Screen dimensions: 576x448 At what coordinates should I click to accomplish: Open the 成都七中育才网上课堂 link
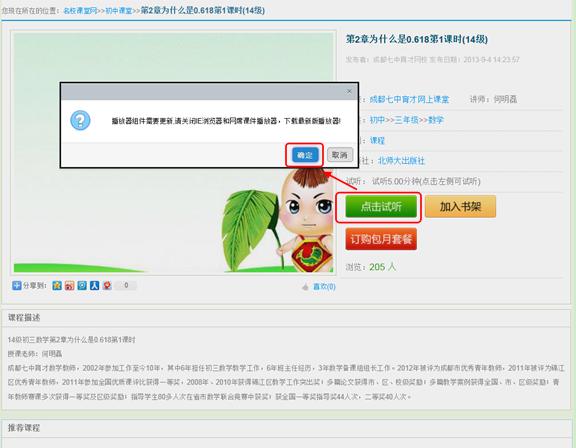[x=409, y=100]
